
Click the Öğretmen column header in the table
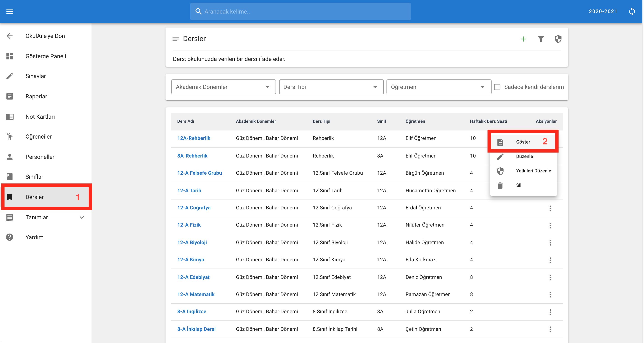(415, 121)
